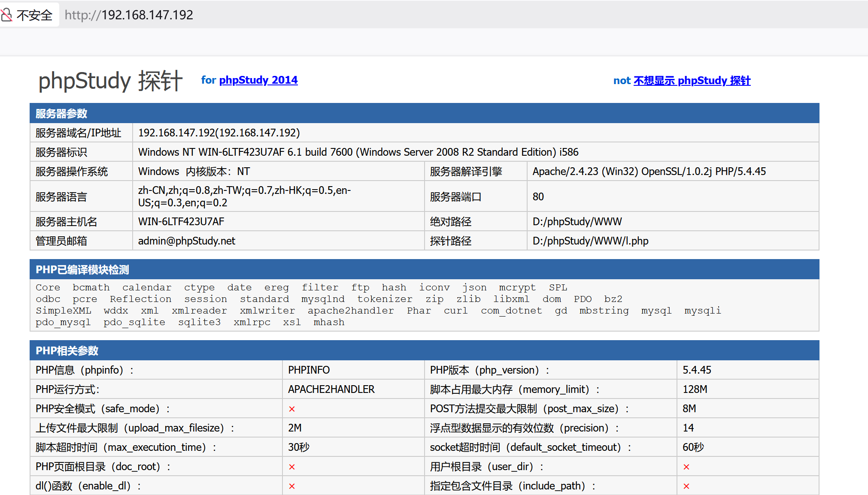Click the red × beside include_path
This screenshot has width=868, height=495.
686,486
